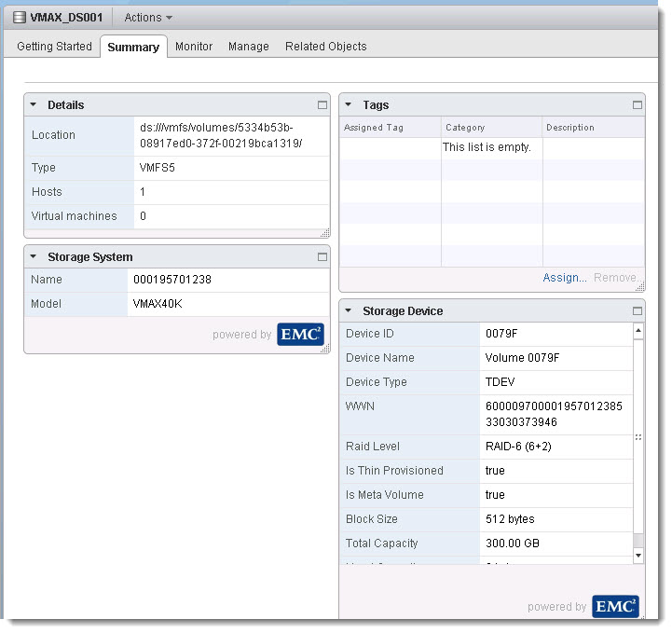Click the Is Meta Volume label
Screen dimensions: 672x633
(384, 495)
